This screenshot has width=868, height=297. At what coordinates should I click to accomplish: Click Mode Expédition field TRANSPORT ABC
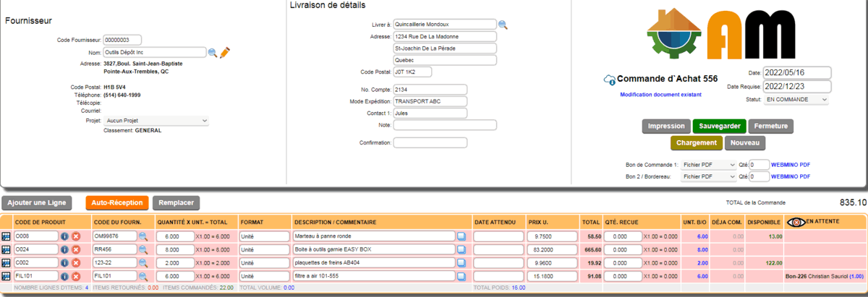[430, 101]
